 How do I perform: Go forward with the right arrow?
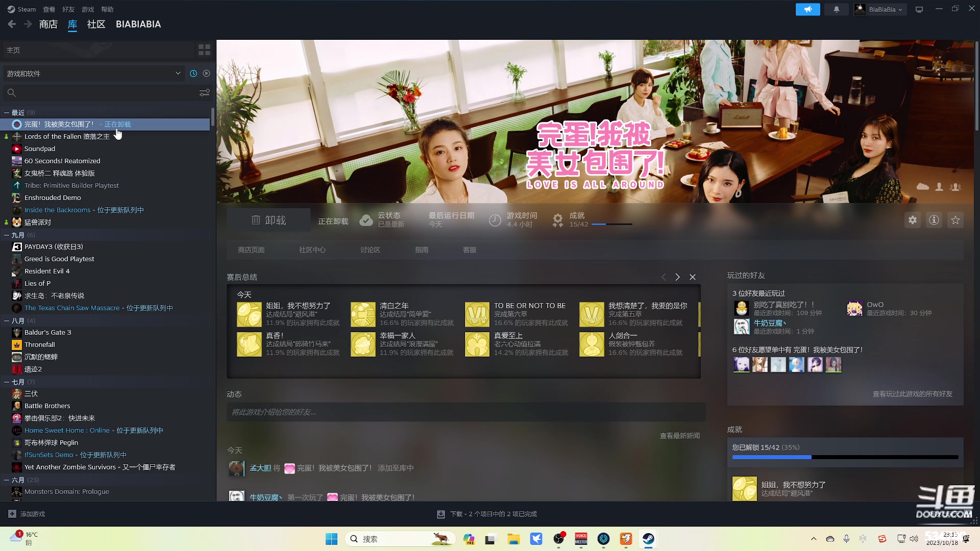click(28, 24)
